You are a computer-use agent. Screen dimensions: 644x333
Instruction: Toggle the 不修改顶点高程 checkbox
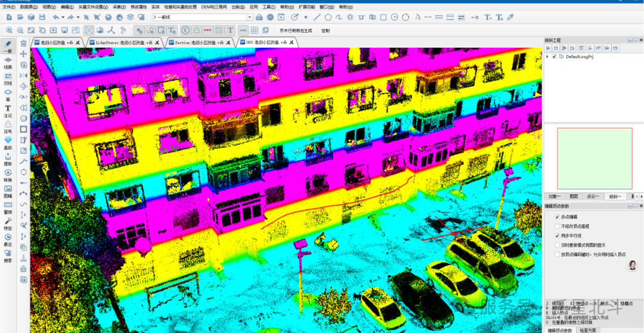click(x=557, y=226)
